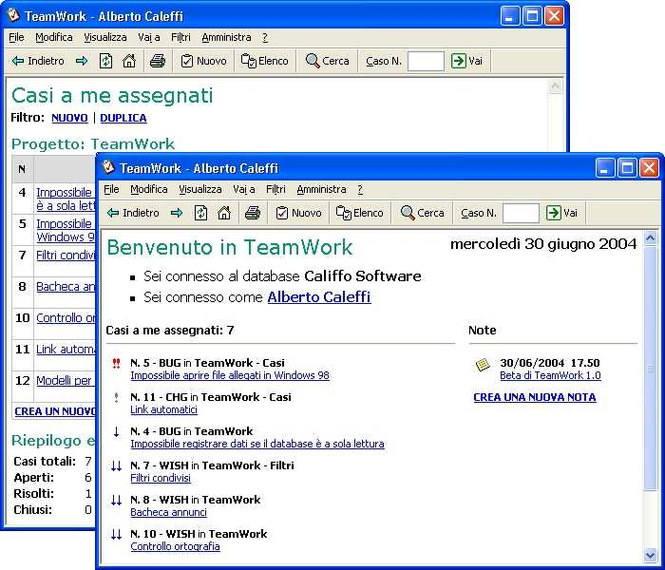
Task: Click home icon in back window toolbar
Action: (x=129, y=61)
